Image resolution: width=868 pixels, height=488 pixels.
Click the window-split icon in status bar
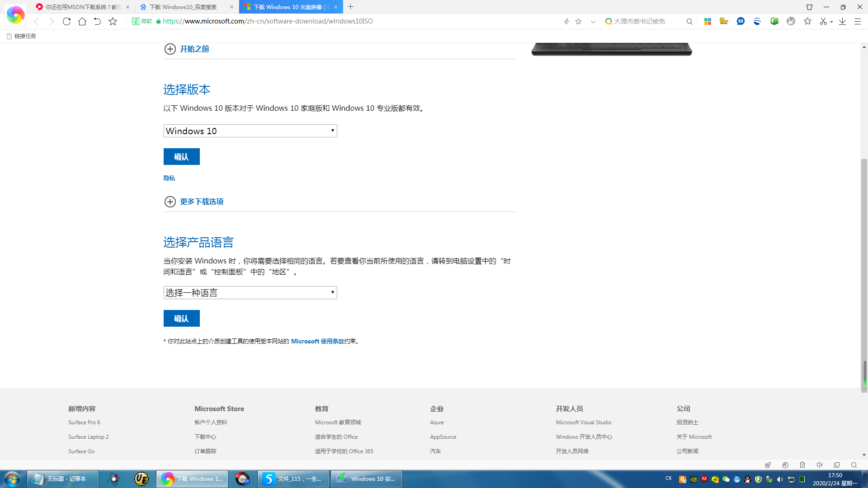click(837, 465)
